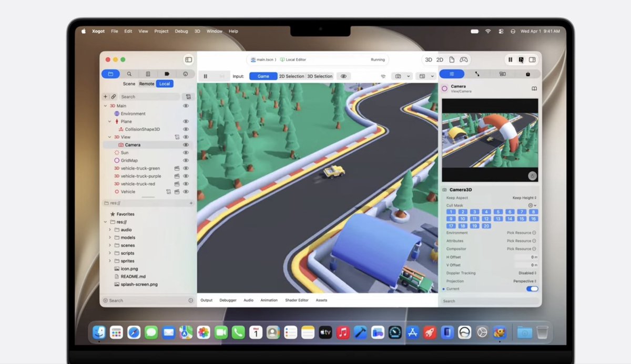Screen dimensions: 631x364
Task: Toggle visibility of the Main node
Action: coord(186,106)
